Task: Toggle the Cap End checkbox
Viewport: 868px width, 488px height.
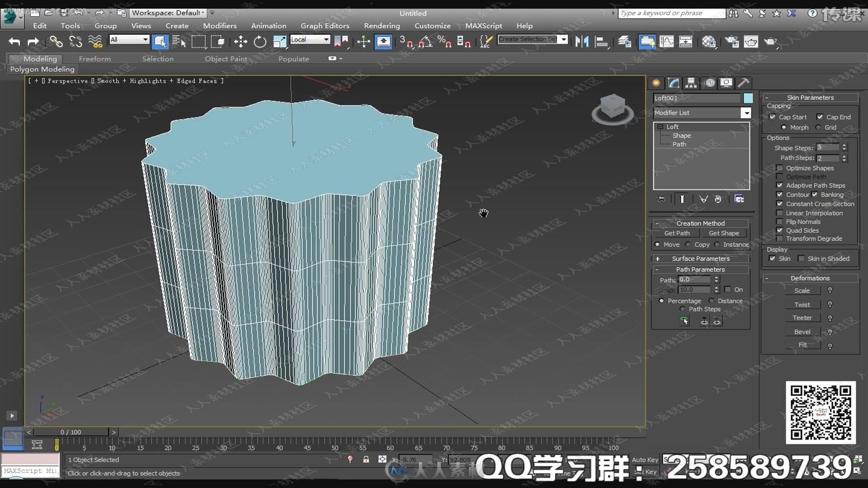Action: coord(820,117)
